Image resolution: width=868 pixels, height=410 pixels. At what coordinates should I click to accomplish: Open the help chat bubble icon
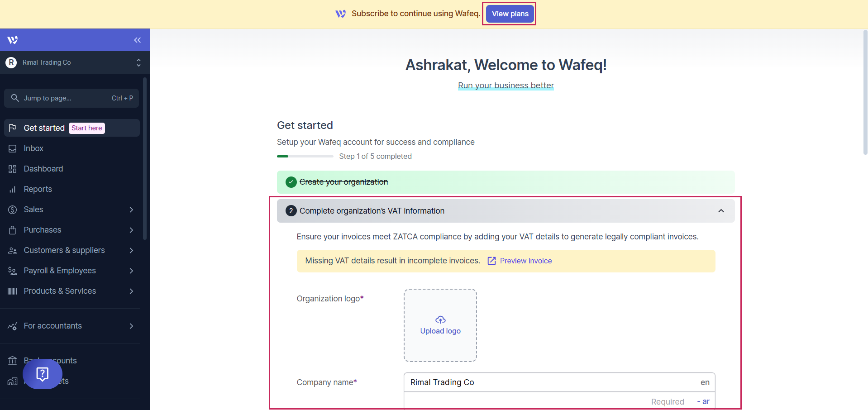click(43, 374)
